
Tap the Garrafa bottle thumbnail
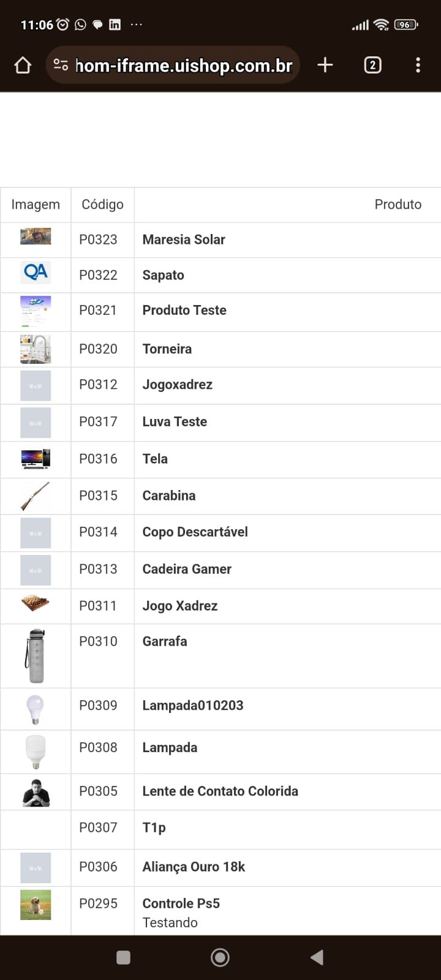pyautogui.click(x=36, y=656)
